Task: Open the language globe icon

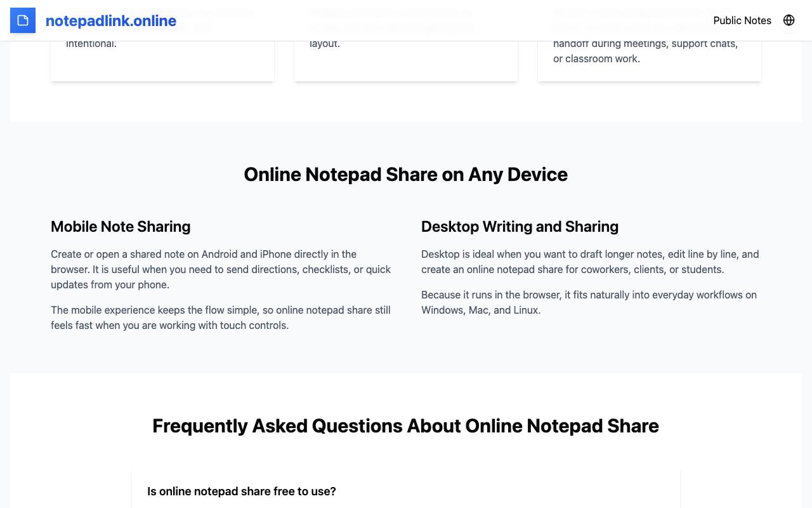Action: [x=789, y=20]
